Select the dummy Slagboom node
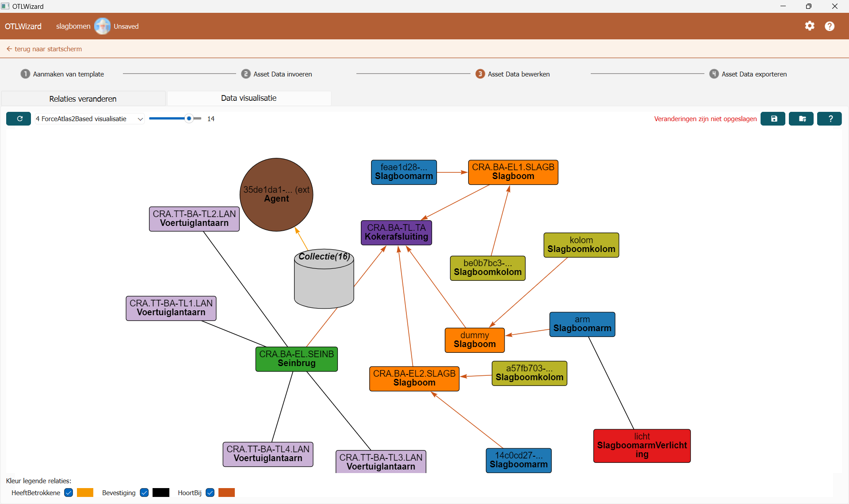The width and height of the screenshot is (849, 504). tap(474, 340)
